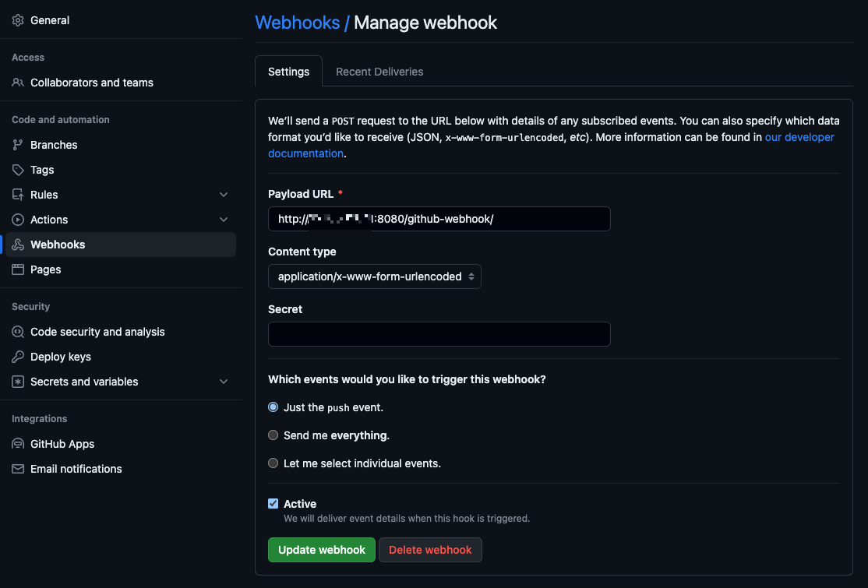This screenshot has width=868, height=588.
Task: Click the 'Content type' field label
Action: click(302, 252)
